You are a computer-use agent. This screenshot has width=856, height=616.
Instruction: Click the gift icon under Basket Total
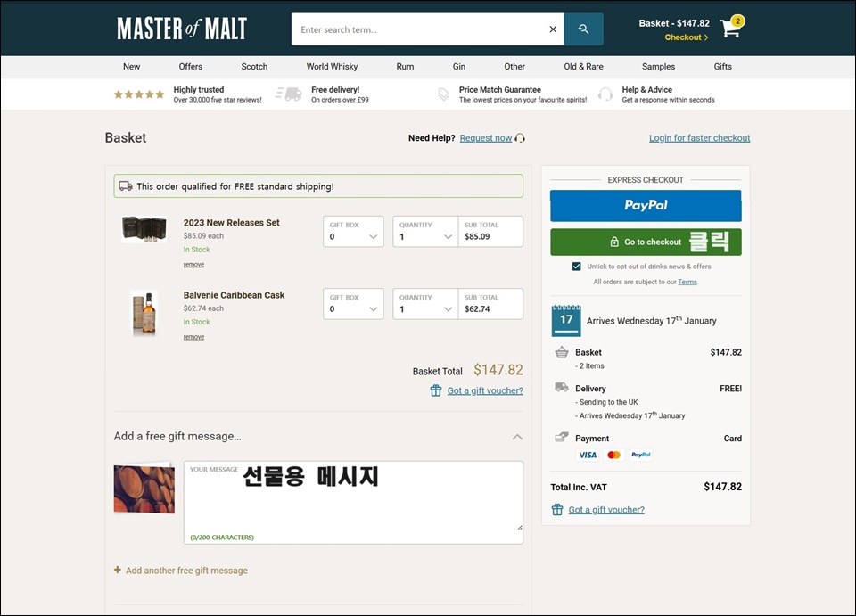click(x=436, y=390)
